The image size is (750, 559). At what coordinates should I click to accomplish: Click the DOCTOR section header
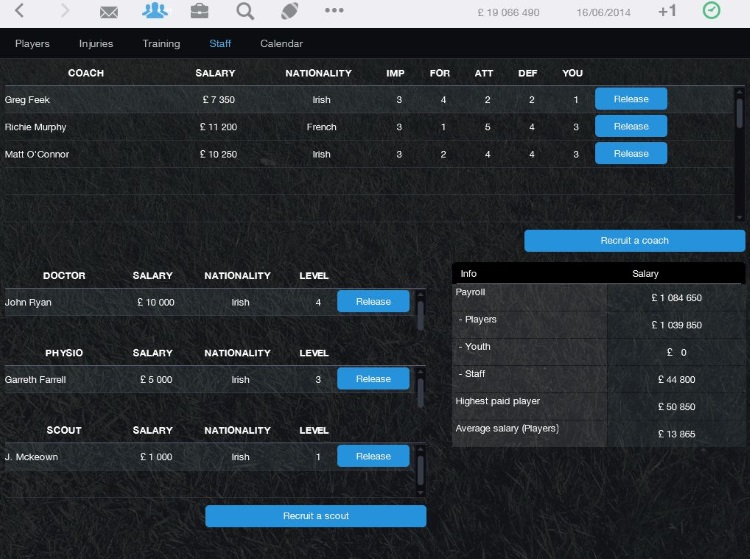pos(64,276)
